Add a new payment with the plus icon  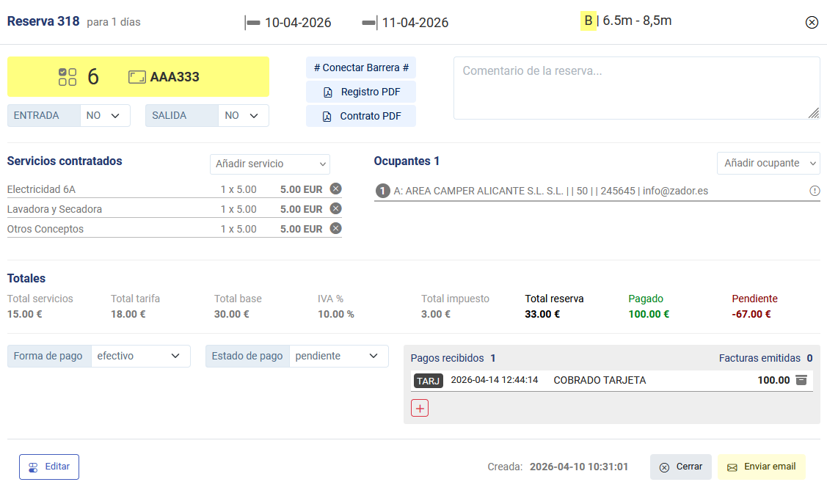click(420, 408)
